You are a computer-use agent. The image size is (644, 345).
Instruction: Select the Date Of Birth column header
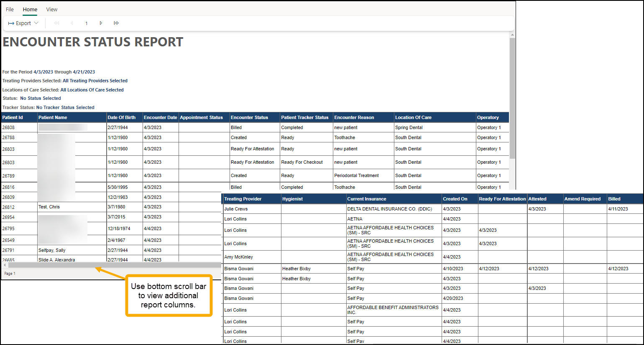pyautogui.click(x=125, y=117)
